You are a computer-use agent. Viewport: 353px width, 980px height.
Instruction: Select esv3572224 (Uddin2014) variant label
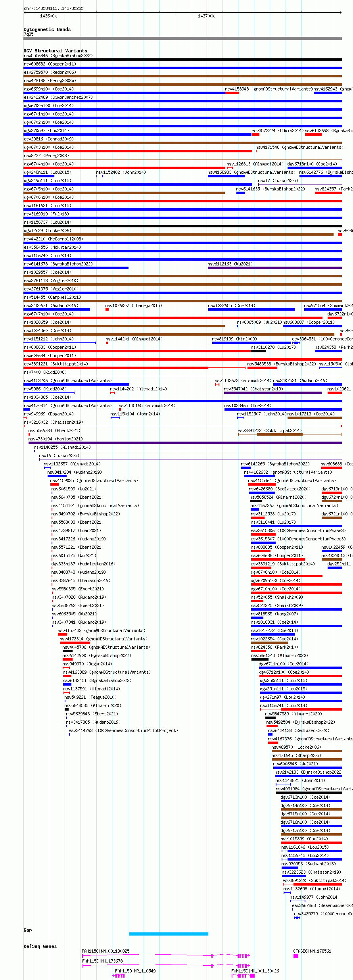[278, 131]
